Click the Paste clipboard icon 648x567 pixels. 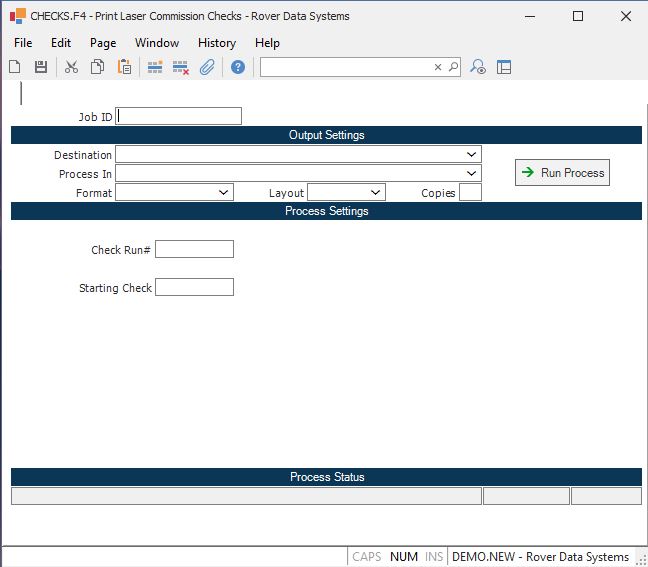click(125, 67)
